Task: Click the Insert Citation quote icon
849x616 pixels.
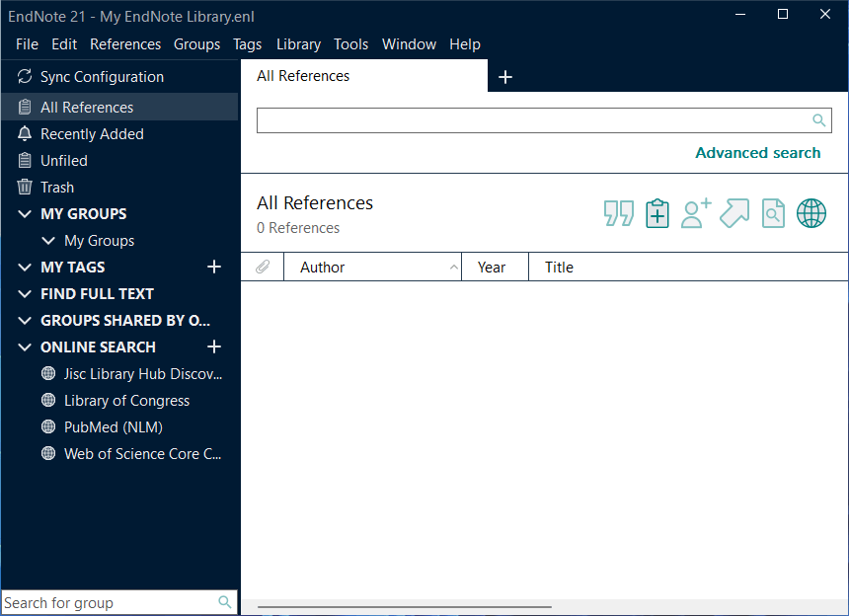Action: (619, 213)
